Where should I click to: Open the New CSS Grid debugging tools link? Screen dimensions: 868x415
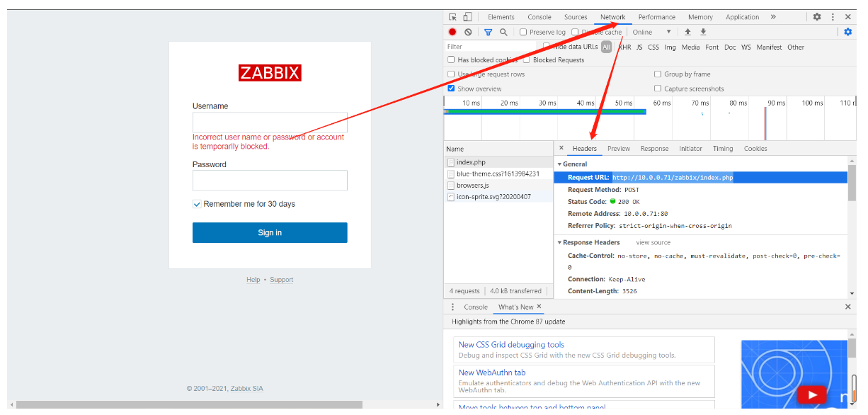pos(511,345)
